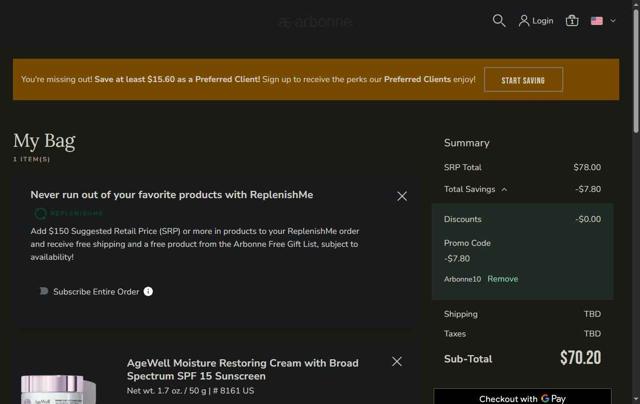Image resolution: width=640 pixels, height=404 pixels.
Task: Remove the Arbonne10 promo code
Action: [x=502, y=279]
